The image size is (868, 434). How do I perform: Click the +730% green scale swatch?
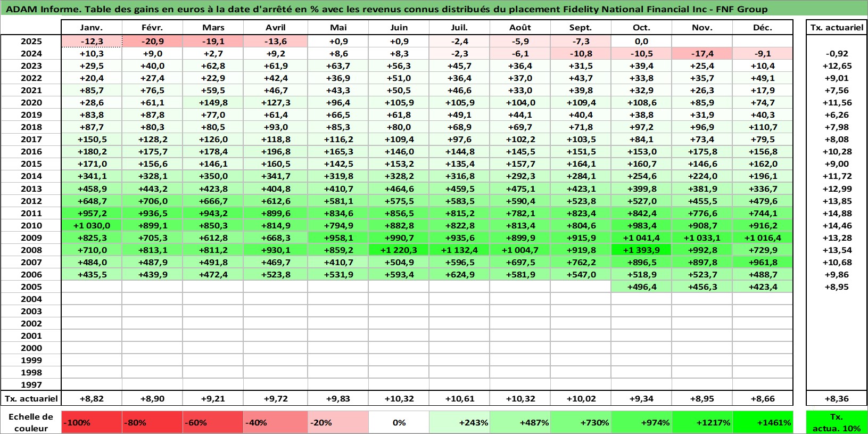pos(581,422)
